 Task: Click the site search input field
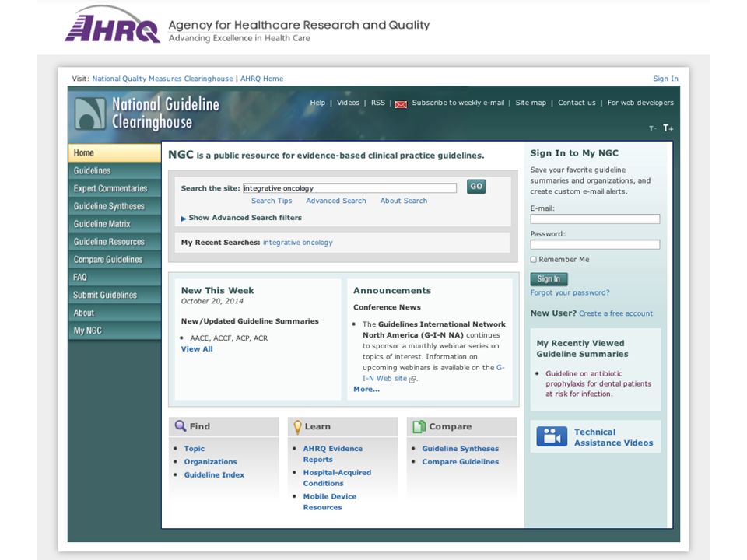coord(349,188)
